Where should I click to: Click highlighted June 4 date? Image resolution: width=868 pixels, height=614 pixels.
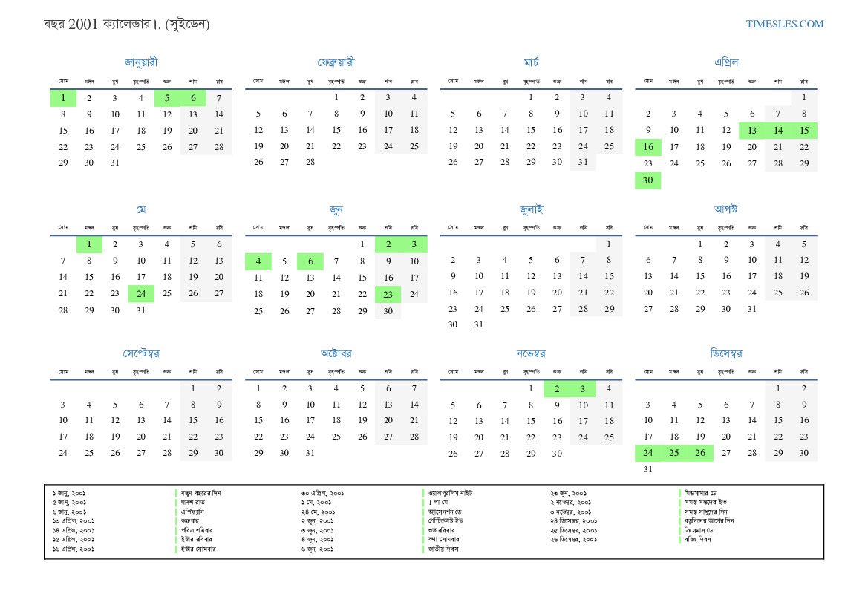point(258,261)
